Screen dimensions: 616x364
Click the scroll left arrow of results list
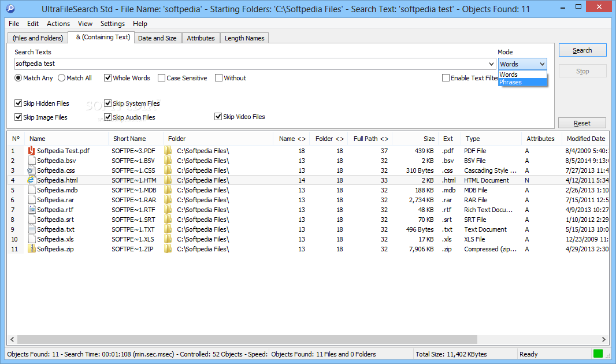coord(12,339)
